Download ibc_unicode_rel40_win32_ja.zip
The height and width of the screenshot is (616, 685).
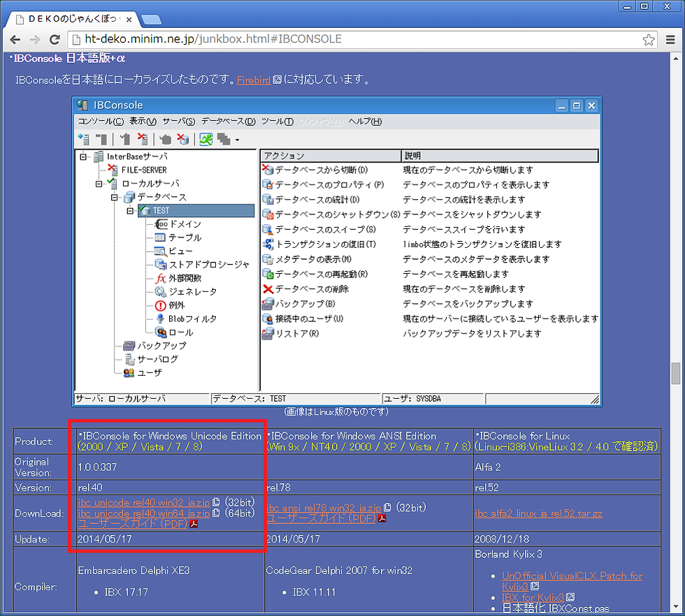[x=144, y=502]
